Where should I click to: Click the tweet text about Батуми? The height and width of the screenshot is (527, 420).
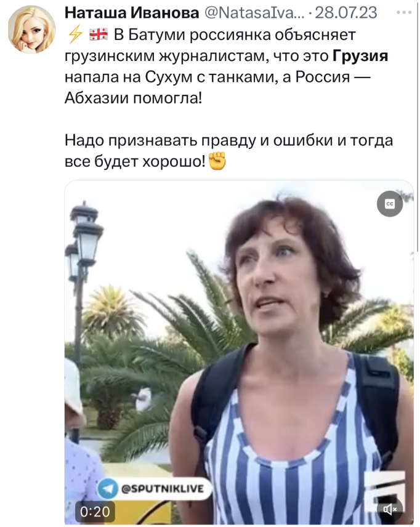(226, 66)
